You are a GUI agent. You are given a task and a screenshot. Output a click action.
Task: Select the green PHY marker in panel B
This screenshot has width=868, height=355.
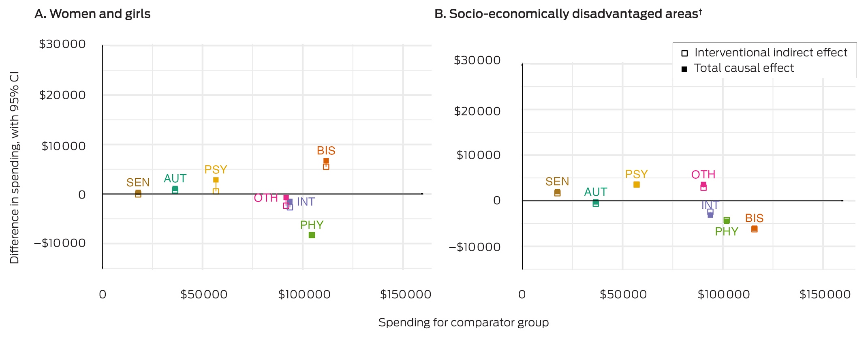(727, 220)
